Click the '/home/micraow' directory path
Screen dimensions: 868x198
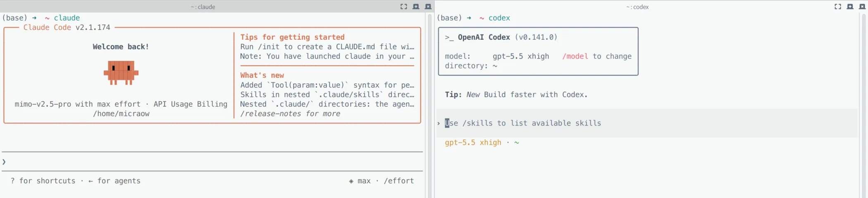point(121,113)
